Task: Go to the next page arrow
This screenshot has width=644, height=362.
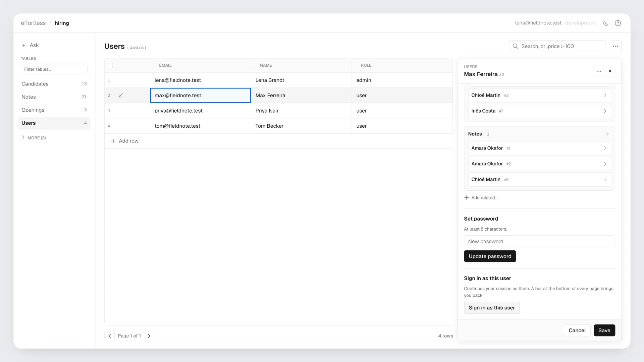Action: click(149, 336)
